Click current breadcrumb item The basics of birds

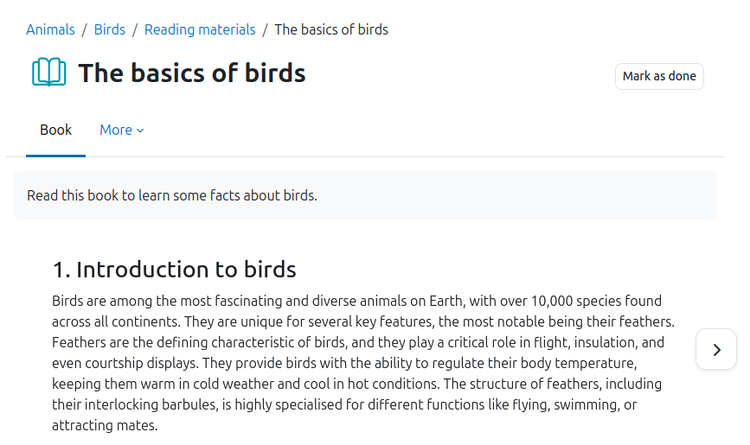[x=331, y=29]
